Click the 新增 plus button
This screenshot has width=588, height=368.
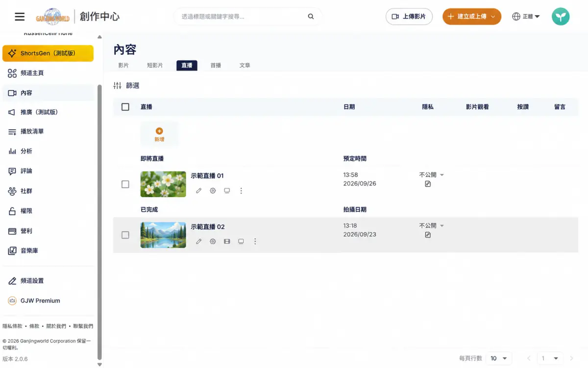(x=159, y=134)
